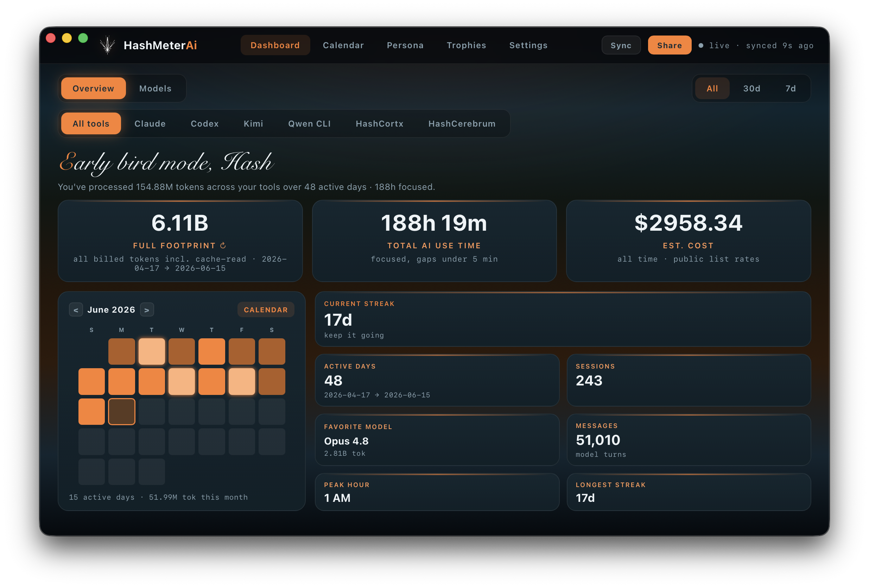Switch to the Calendar nav tab
The width and height of the screenshot is (869, 588).
pyautogui.click(x=343, y=45)
